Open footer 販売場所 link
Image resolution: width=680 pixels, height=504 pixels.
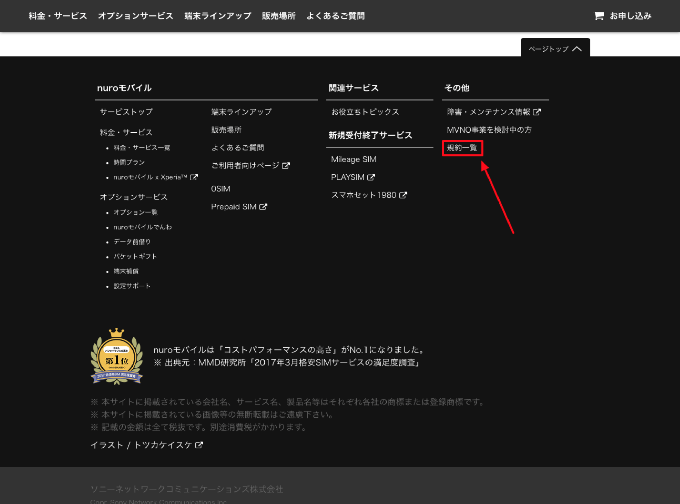(226, 130)
